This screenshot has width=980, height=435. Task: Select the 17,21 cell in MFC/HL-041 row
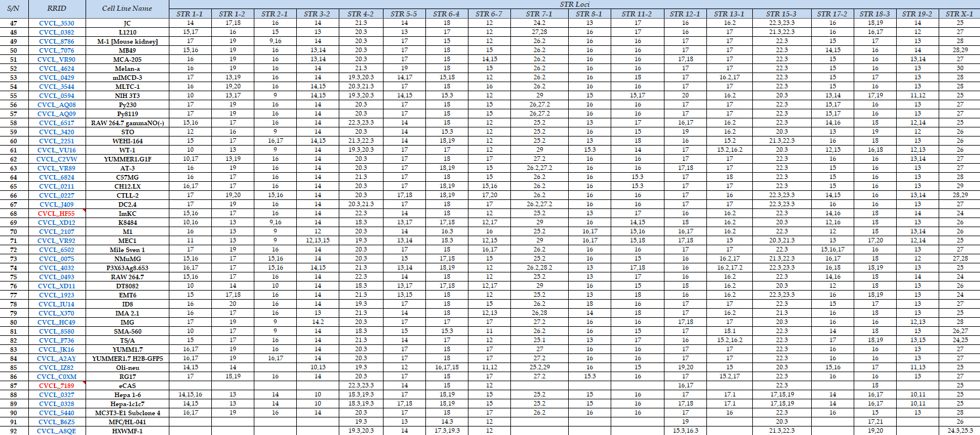click(875, 422)
